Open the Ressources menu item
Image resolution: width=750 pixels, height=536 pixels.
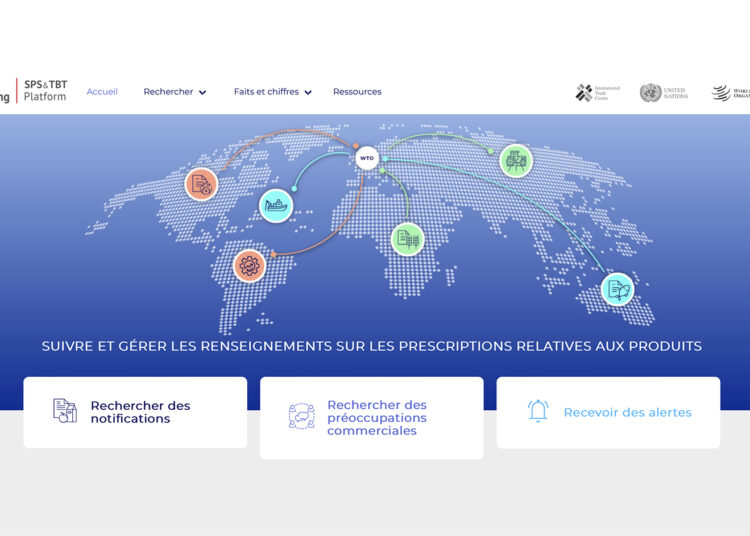pos(357,92)
